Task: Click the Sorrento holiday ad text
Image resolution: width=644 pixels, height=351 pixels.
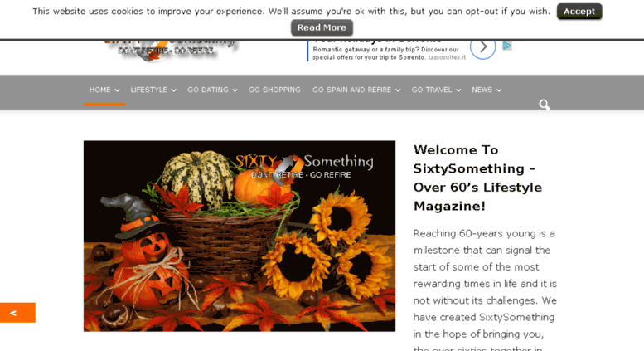Action: click(x=385, y=53)
